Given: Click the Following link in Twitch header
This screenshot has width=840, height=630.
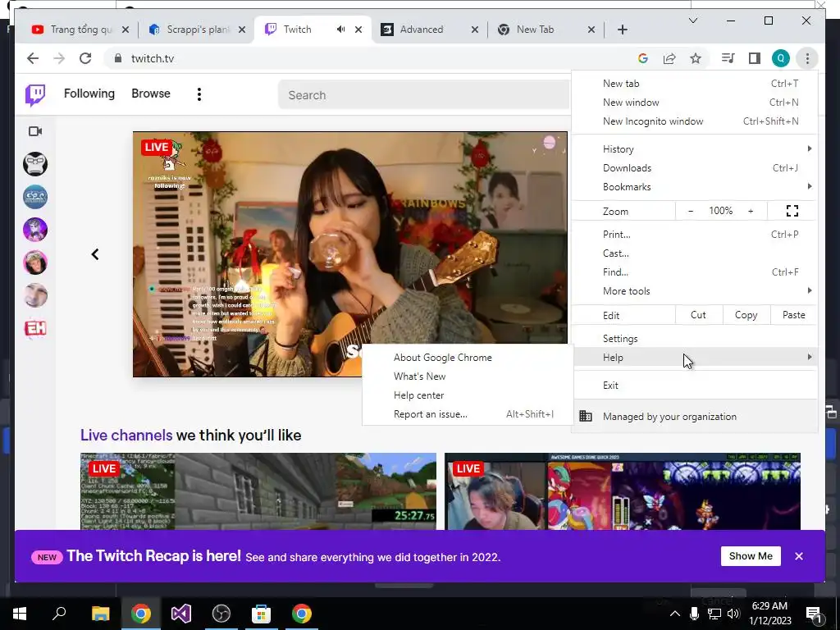Looking at the screenshot, I should pos(89,94).
